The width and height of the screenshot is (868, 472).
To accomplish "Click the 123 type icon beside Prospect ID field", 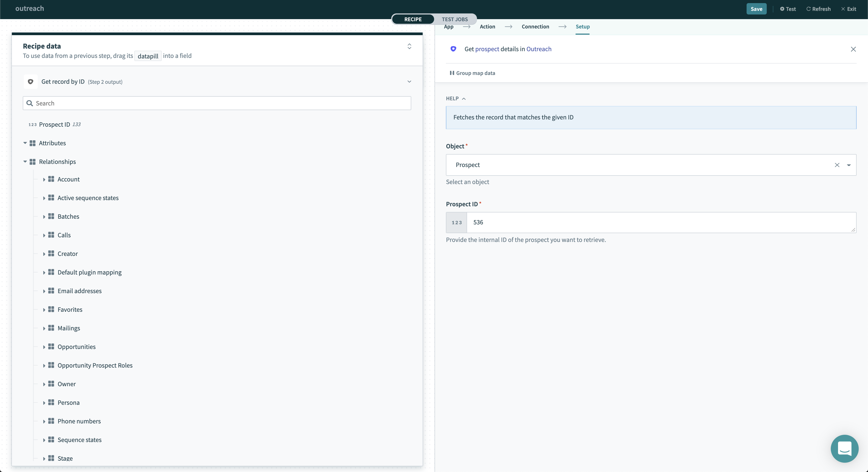I will tap(456, 223).
